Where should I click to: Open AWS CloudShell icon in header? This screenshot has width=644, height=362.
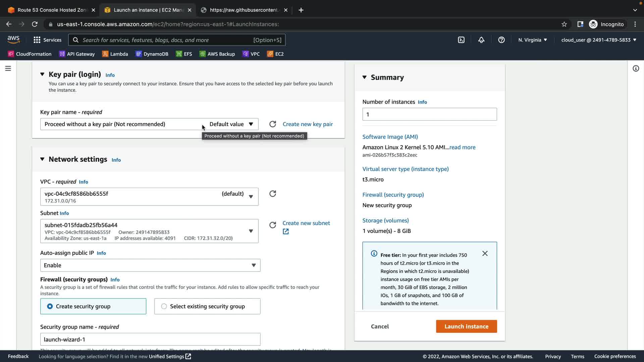[x=461, y=40]
